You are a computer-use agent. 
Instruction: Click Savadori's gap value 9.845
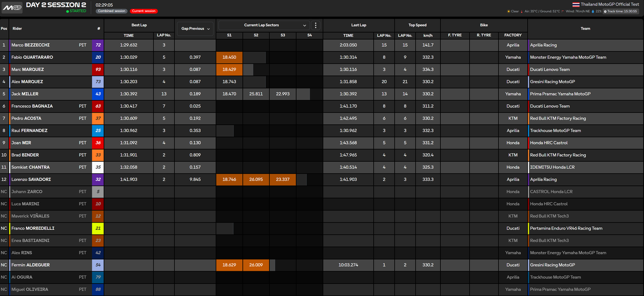[195, 179]
